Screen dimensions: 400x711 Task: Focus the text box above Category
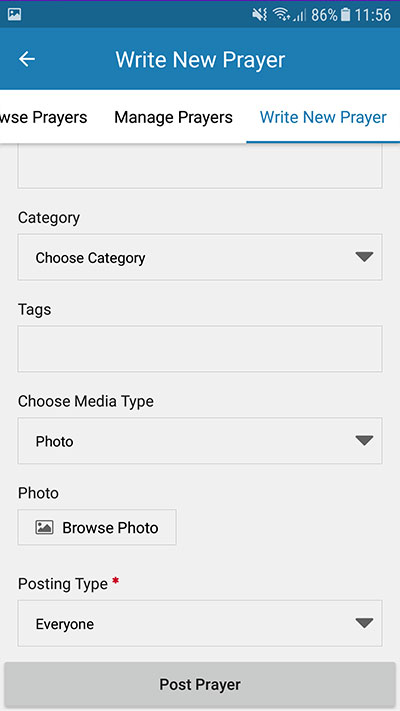click(200, 166)
